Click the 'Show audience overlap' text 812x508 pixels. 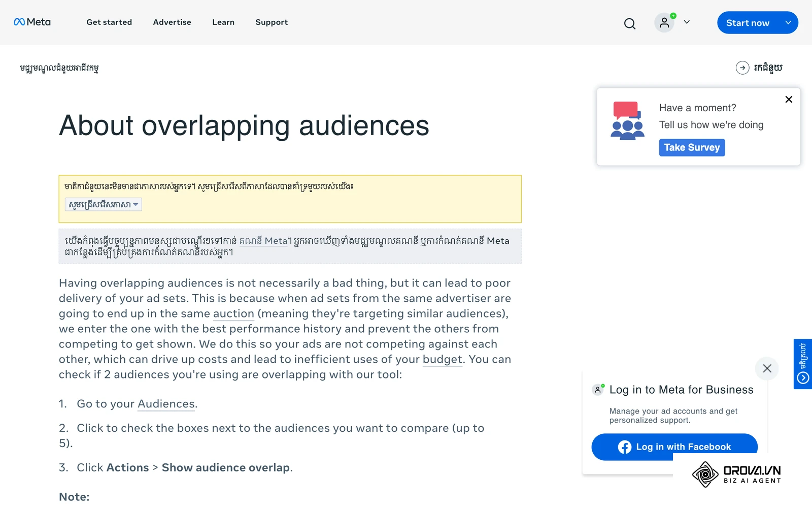coord(226,467)
